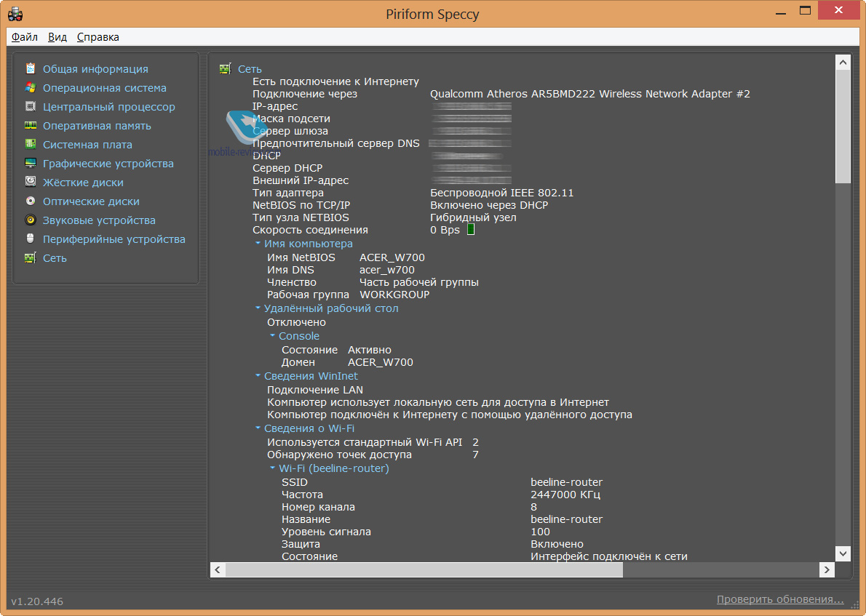Collapse the Сведения о Wi-Fi section

point(258,428)
